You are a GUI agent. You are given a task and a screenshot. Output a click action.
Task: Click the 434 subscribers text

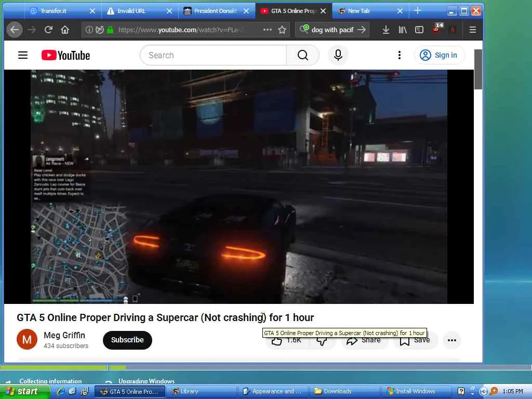pos(66,345)
